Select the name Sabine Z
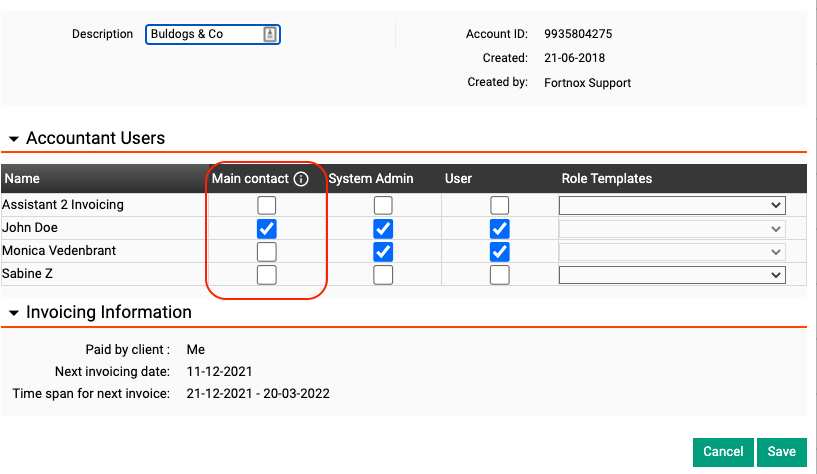 coord(27,273)
